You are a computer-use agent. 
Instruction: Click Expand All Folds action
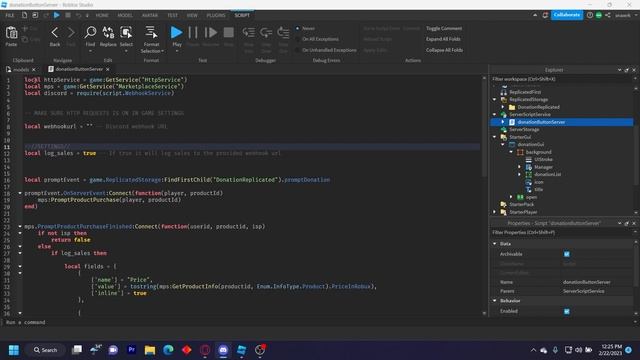(443, 39)
